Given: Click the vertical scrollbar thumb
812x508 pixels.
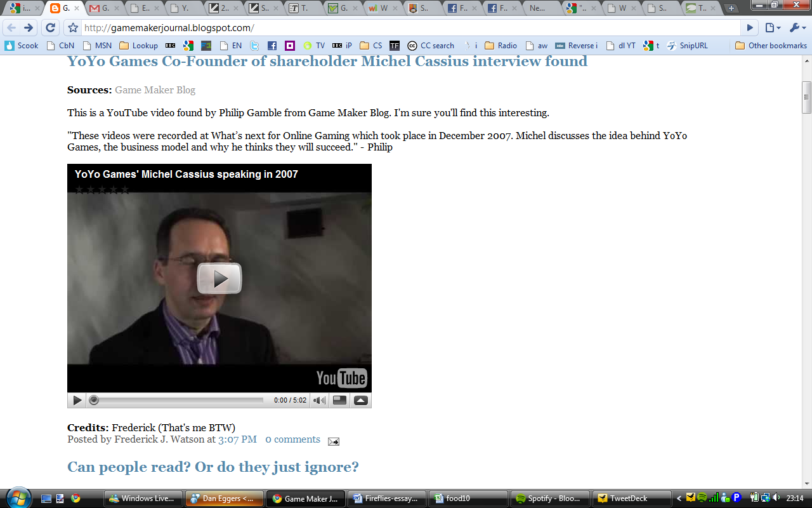Looking at the screenshot, I should pyautogui.click(x=807, y=97).
